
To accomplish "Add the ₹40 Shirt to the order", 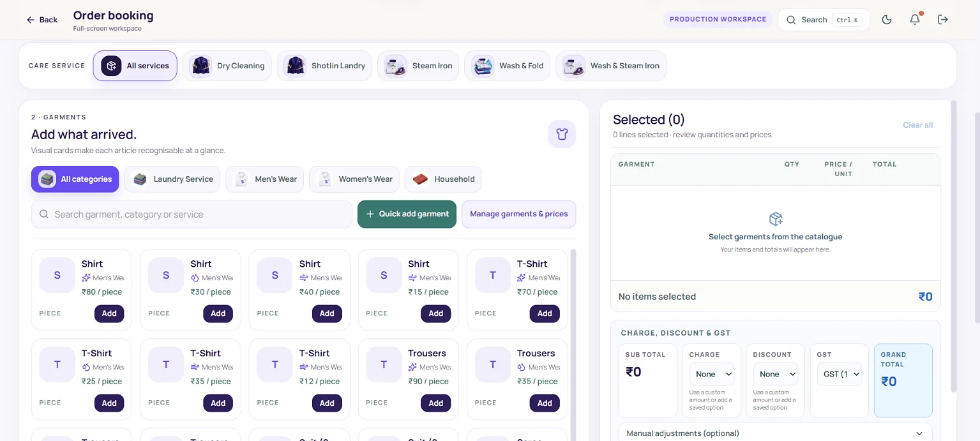I will click(327, 313).
